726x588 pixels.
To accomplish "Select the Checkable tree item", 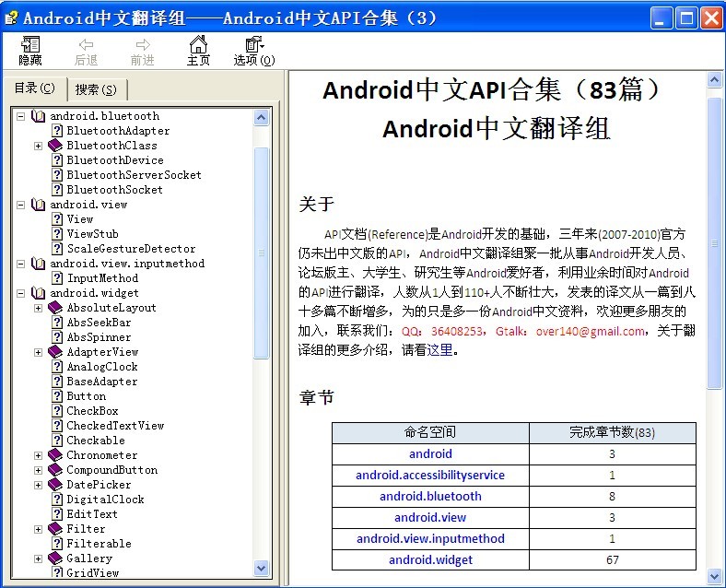I will coord(96,441).
